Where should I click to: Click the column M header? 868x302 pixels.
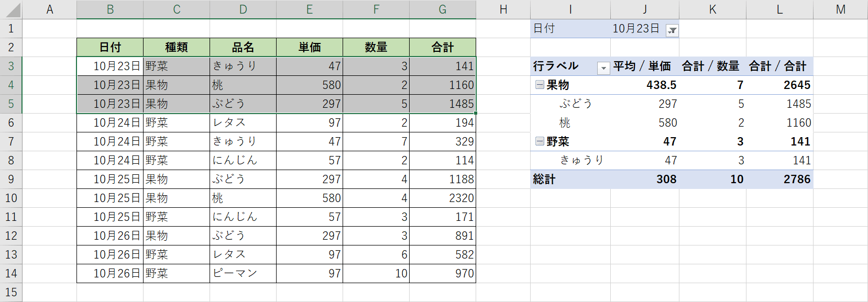pyautogui.click(x=840, y=9)
